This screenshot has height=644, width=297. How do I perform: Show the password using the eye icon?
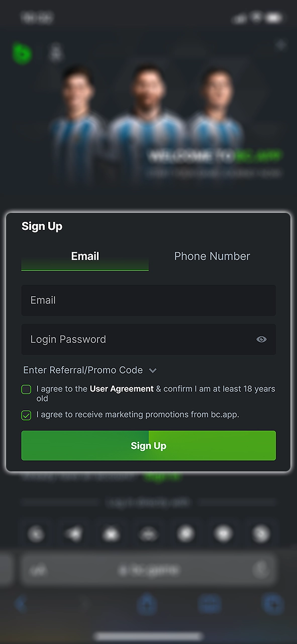coord(261,340)
